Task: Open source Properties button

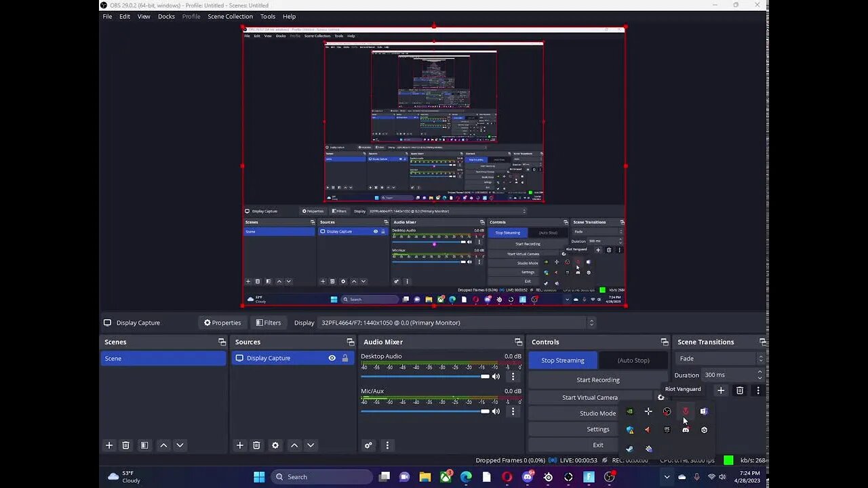Action: click(x=222, y=323)
